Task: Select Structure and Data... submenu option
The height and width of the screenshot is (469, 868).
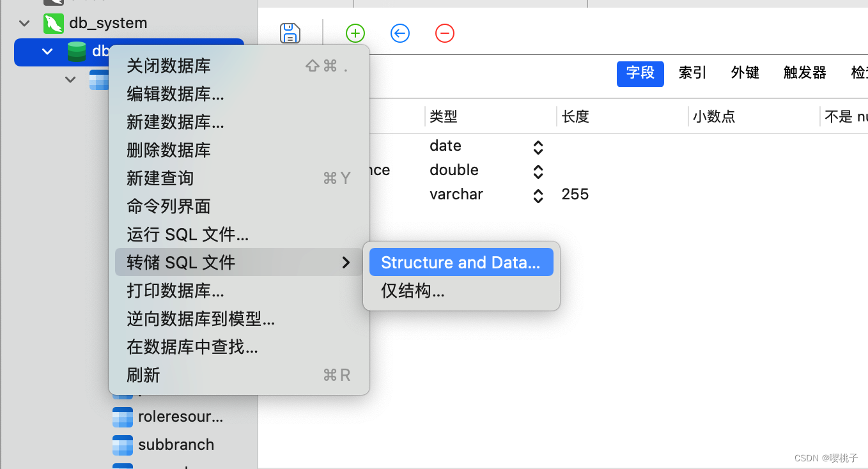Action: 461,262
